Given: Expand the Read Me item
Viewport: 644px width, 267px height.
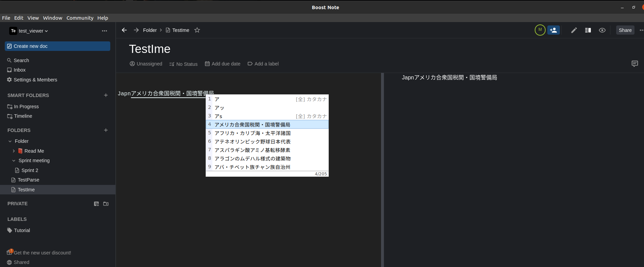Looking at the screenshot, I should point(14,151).
